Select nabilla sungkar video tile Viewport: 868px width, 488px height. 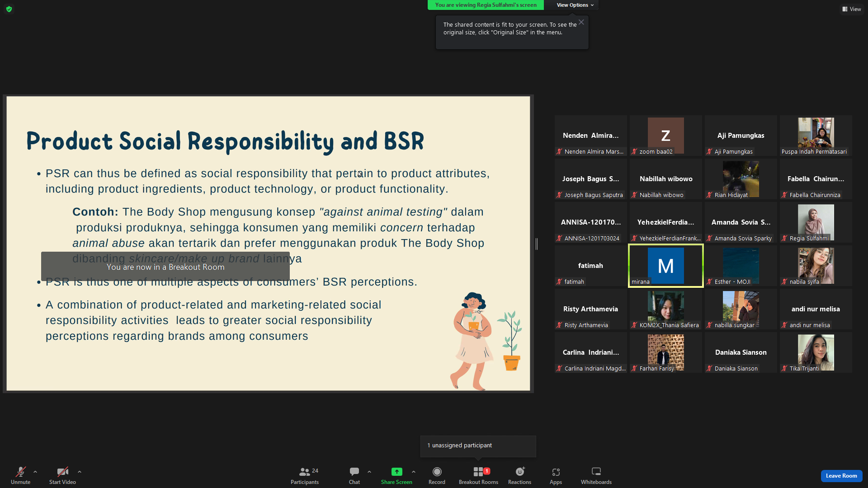tap(741, 309)
